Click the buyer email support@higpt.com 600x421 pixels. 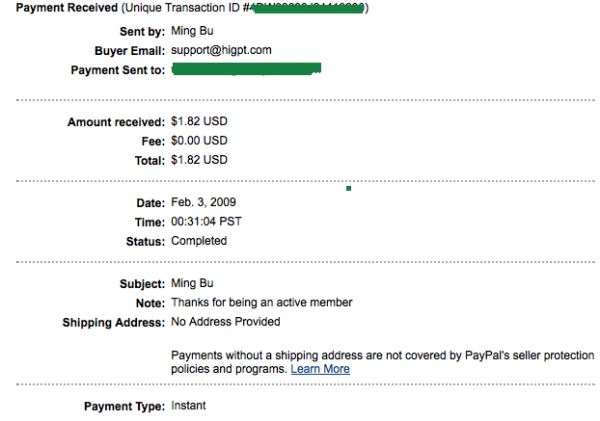coord(221,50)
